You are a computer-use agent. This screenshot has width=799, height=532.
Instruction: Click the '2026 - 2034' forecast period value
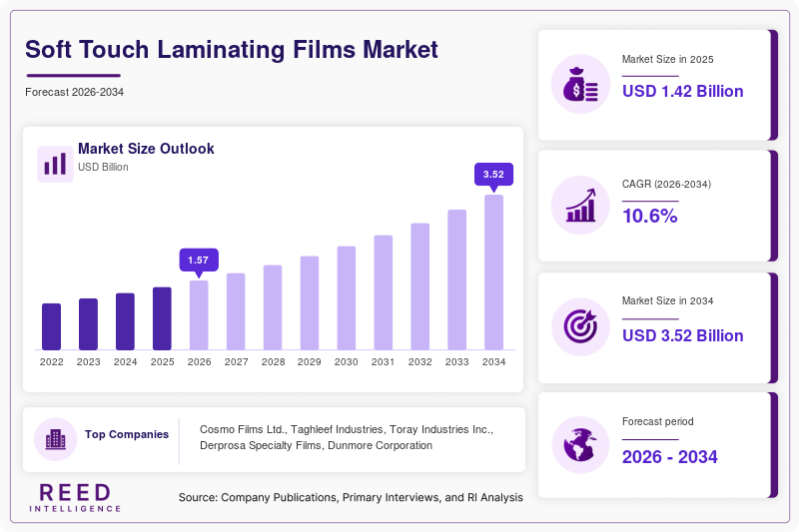[x=669, y=457]
